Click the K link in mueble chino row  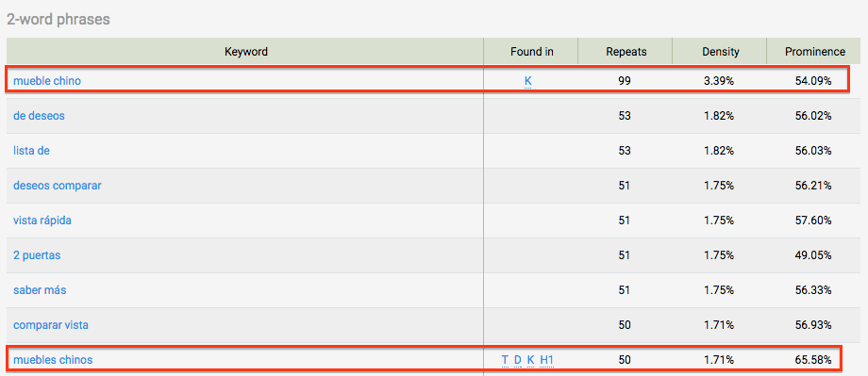tap(528, 81)
